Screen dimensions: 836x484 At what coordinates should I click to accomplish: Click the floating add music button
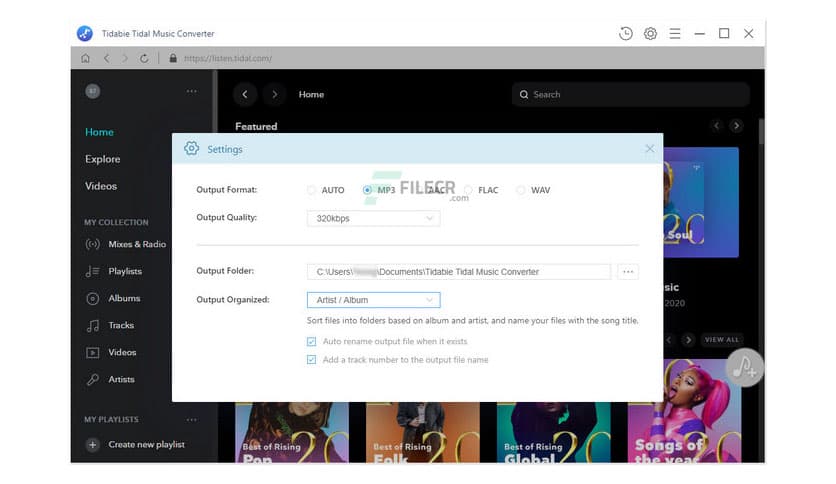(744, 367)
